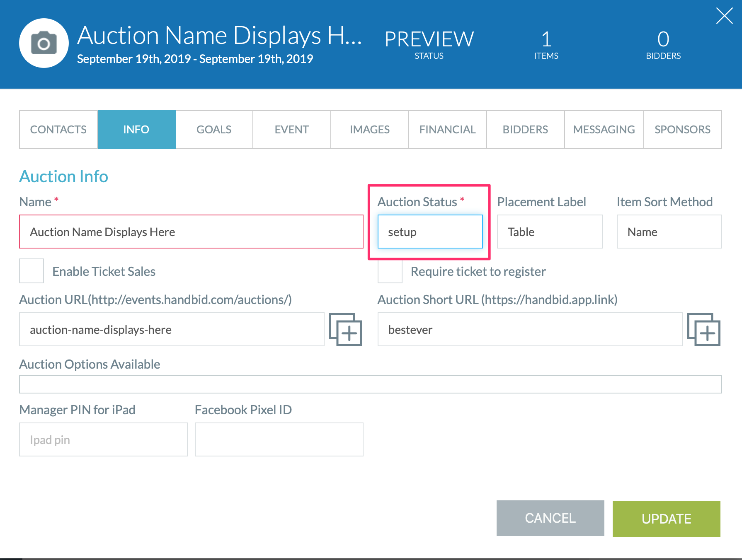742x560 pixels.
Task: Open the FINANCIAL tab
Action: (x=447, y=129)
